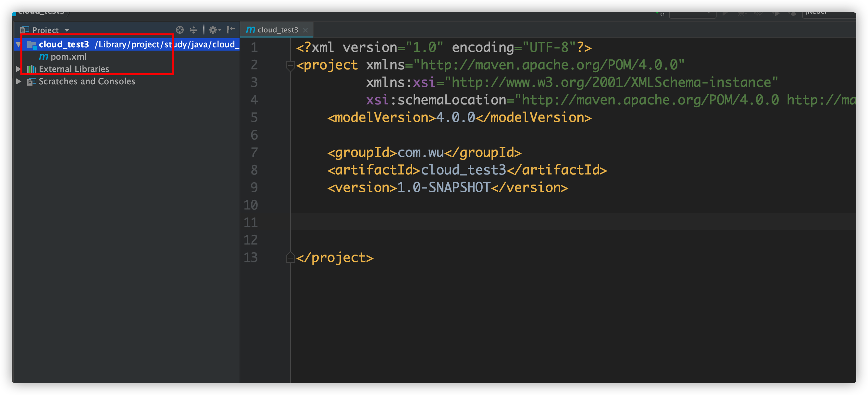This screenshot has width=868, height=395.
Task: Click the modelVersion 4.0.0 element
Action: click(459, 117)
